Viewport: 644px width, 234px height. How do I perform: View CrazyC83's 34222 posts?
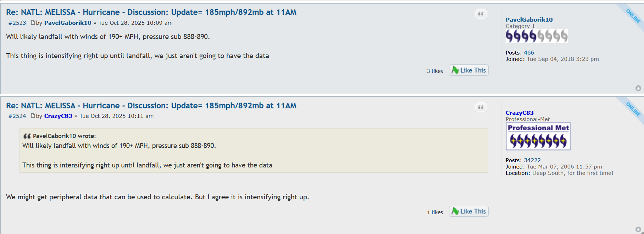pos(532,160)
